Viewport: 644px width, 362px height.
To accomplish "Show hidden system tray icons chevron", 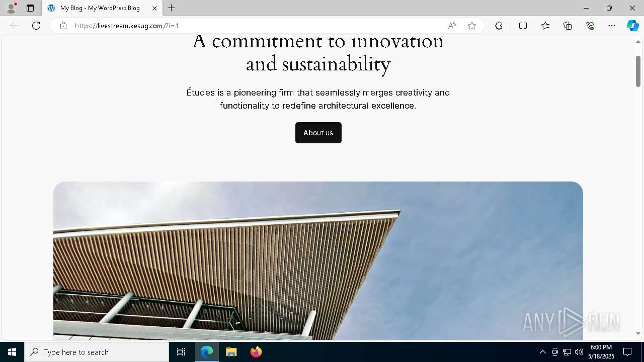I will [542, 352].
